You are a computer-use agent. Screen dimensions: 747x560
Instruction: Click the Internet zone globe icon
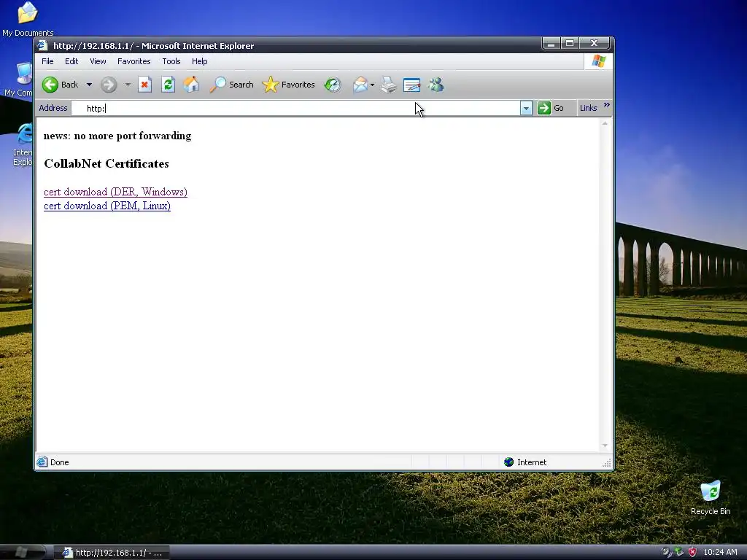pyautogui.click(x=508, y=462)
